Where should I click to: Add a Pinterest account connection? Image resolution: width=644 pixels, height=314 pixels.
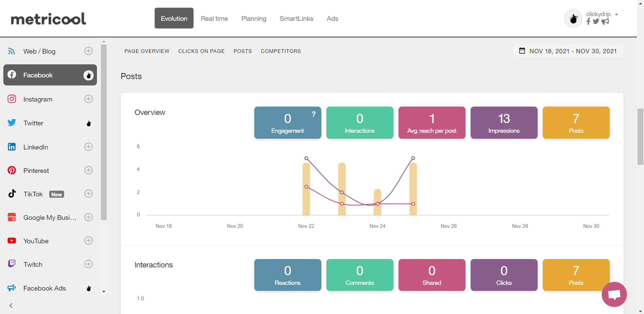[89, 170]
